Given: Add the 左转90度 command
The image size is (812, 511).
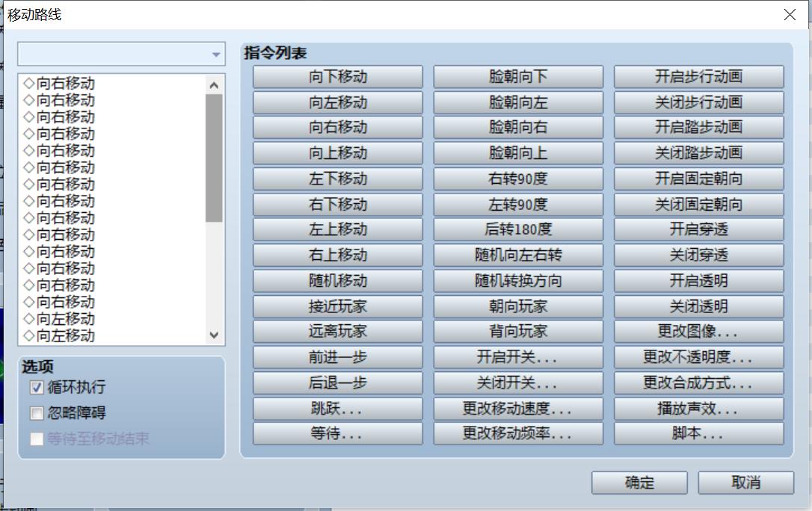Looking at the screenshot, I should [518, 204].
